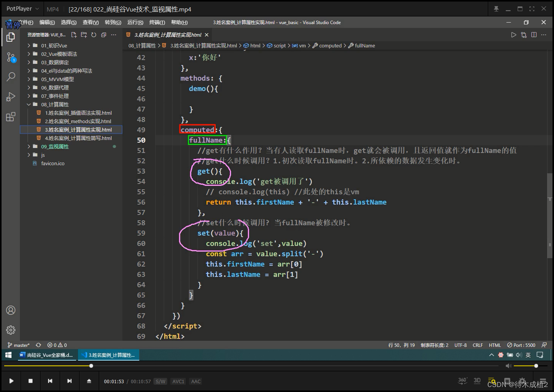The height and width of the screenshot is (392, 554).
Task: Open the 运行(R) menu
Action: (135, 23)
